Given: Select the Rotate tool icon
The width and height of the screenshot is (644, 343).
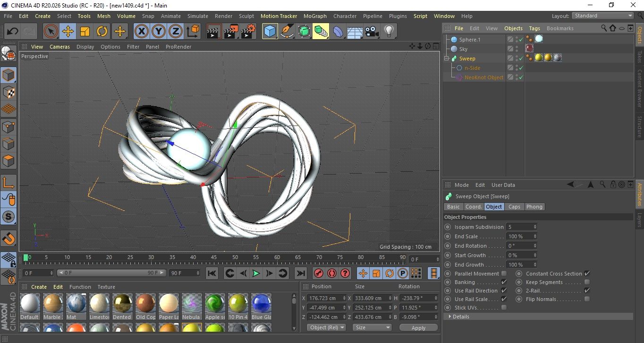Looking at the screenshot, I should 102,32.
